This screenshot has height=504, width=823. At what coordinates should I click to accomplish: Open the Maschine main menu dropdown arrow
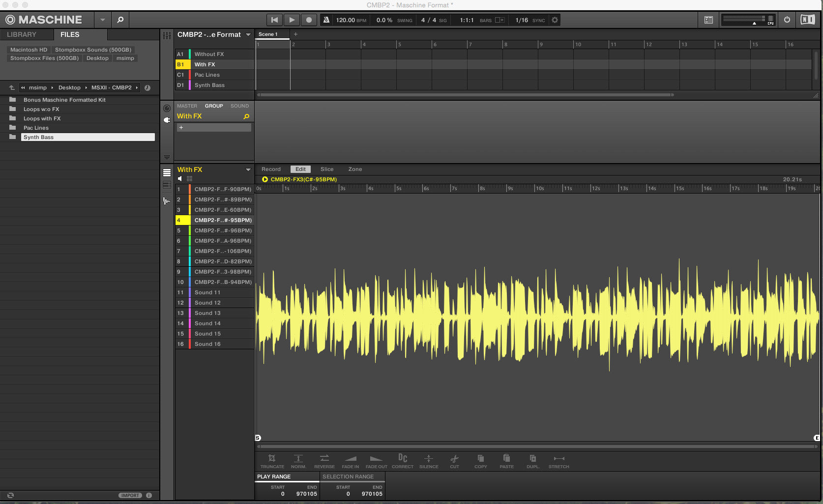click(102, 20)
